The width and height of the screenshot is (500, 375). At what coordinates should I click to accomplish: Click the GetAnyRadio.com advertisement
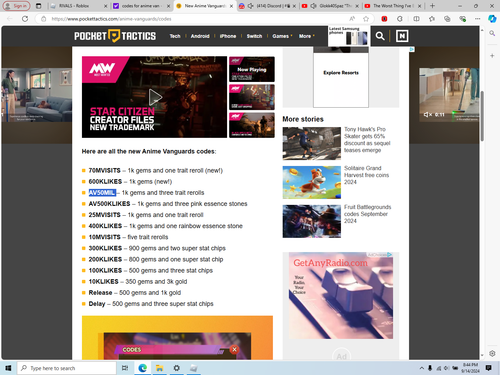[x=341, y=296]
